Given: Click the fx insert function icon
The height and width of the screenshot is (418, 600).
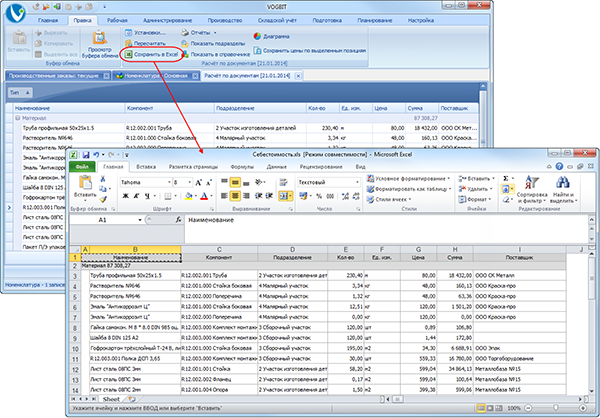Looking at the screenshot, I should click(x=178, y=220).
